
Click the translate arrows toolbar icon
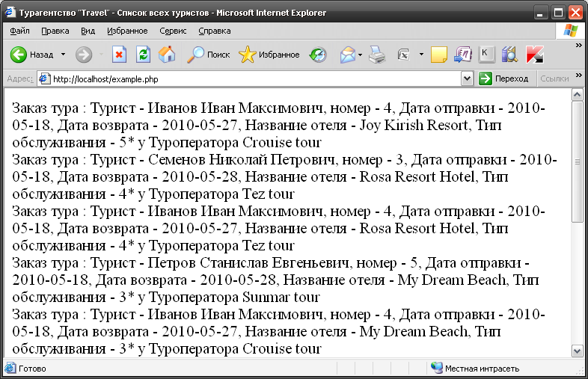[x=463, y=55]
